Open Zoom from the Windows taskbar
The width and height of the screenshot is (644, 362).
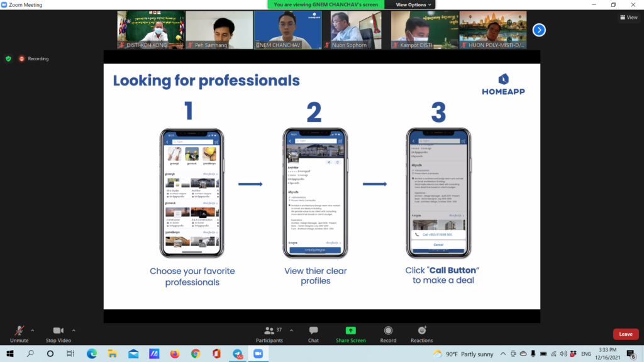(257, 354)
